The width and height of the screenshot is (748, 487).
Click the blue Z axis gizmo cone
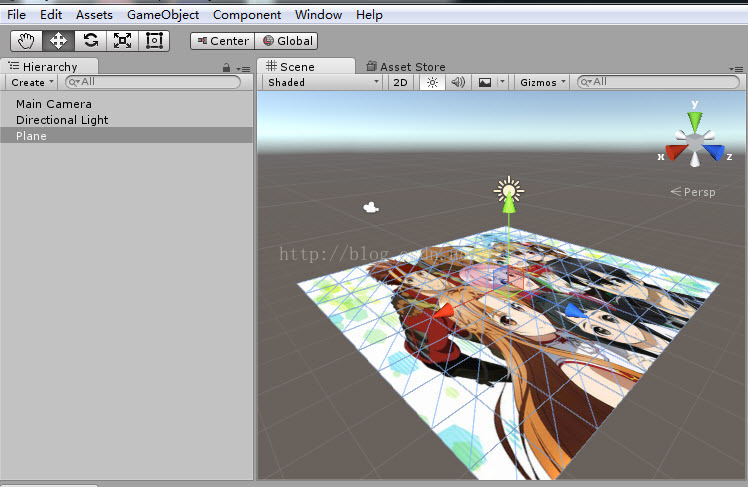point(714,152)
